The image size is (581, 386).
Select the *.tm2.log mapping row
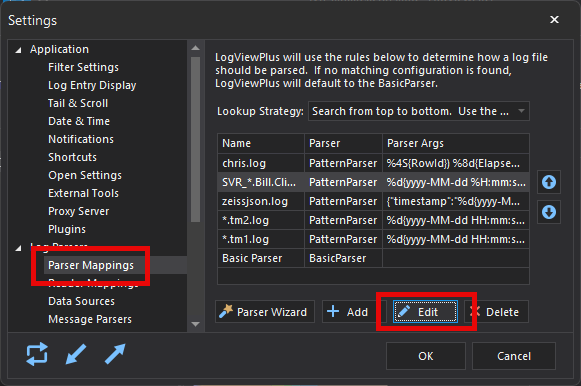[373, 220]
